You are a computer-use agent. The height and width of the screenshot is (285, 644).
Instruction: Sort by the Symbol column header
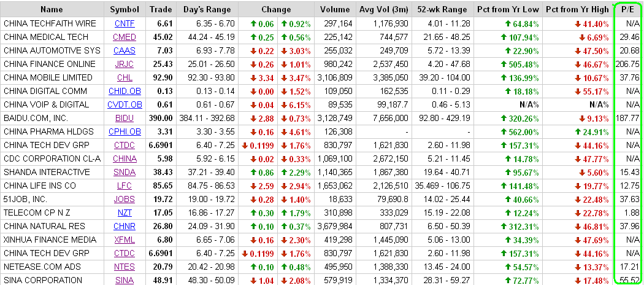click(125, 9)
